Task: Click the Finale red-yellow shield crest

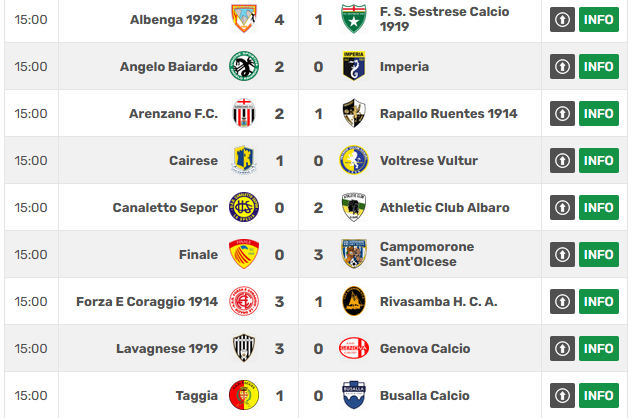Action: [244, 254]
